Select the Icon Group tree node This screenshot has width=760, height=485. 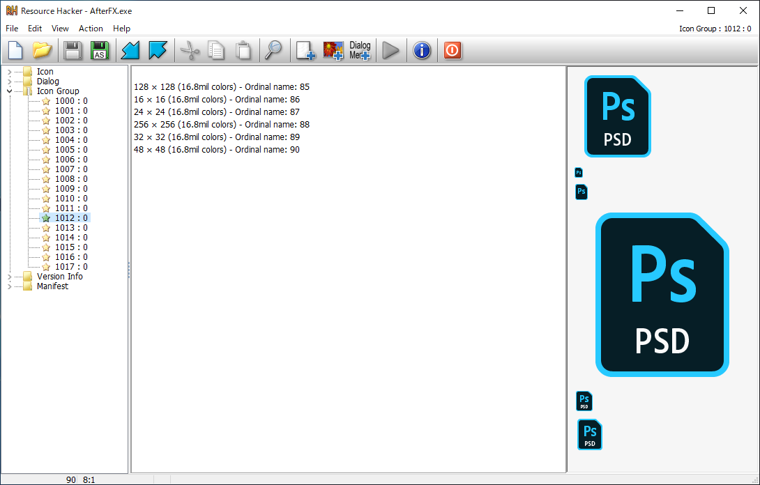[58, 91]
